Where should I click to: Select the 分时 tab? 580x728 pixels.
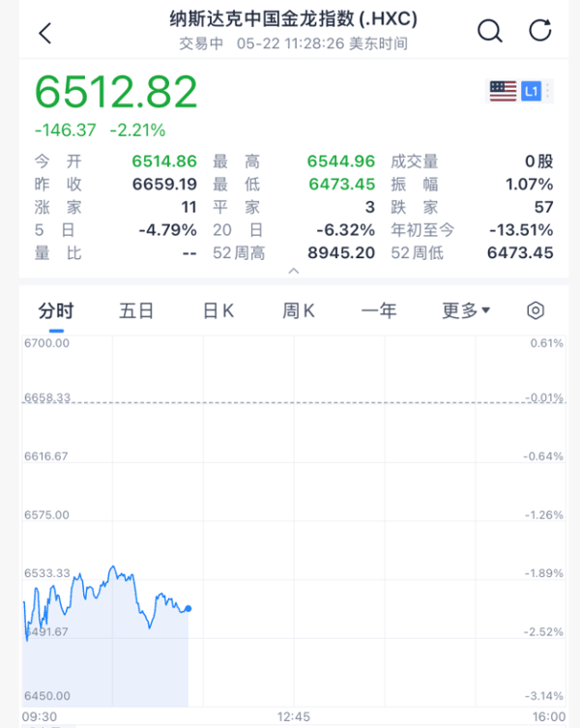click(x=56, y=310)
